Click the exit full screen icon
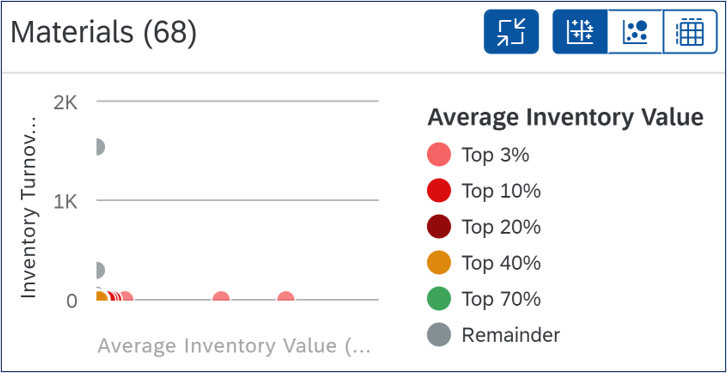This screenshot has height=373, width=727. [511, 32]
